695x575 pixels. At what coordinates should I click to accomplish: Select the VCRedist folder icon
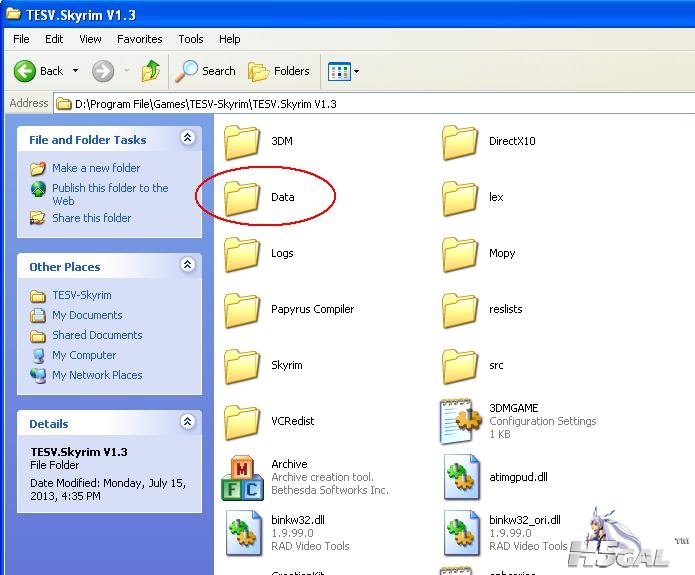(x=242, y=422)
